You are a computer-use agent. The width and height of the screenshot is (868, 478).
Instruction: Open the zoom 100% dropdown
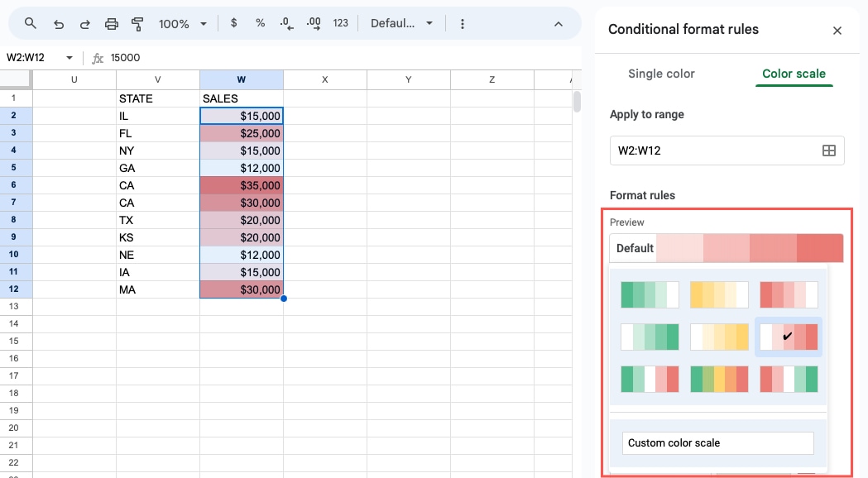pyautogui.click(x=183, y=24)
